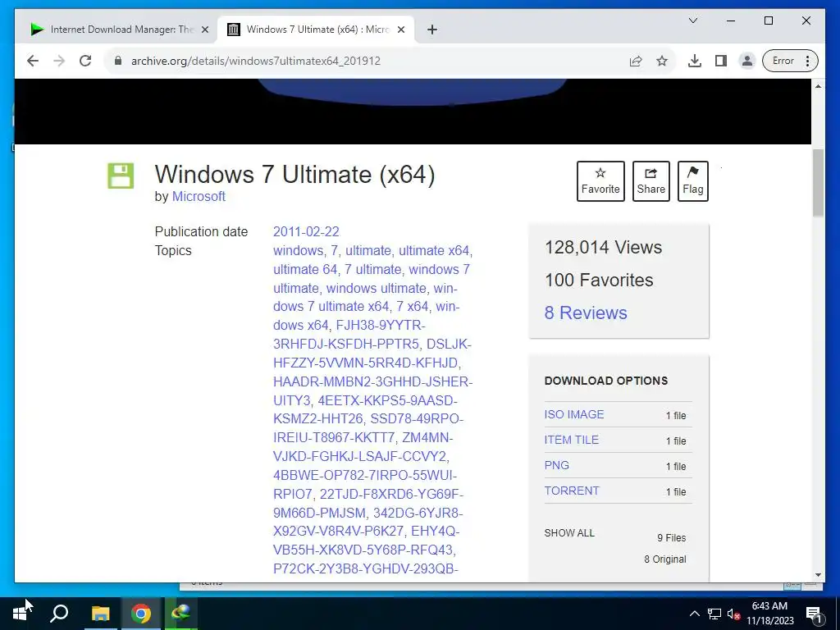Image resolution: width=840 pixels, height=630 pixels.
Task: Click the Error menu button in Chrome
Action: point(790,61)
